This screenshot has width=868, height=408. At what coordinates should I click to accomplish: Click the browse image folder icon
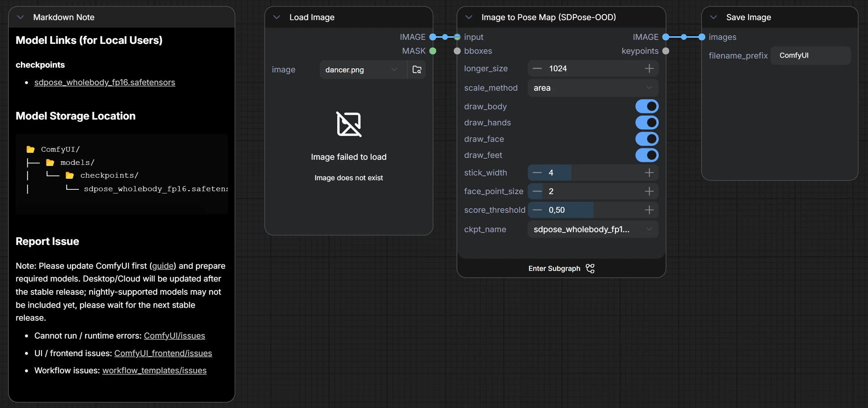pos(417,69)
